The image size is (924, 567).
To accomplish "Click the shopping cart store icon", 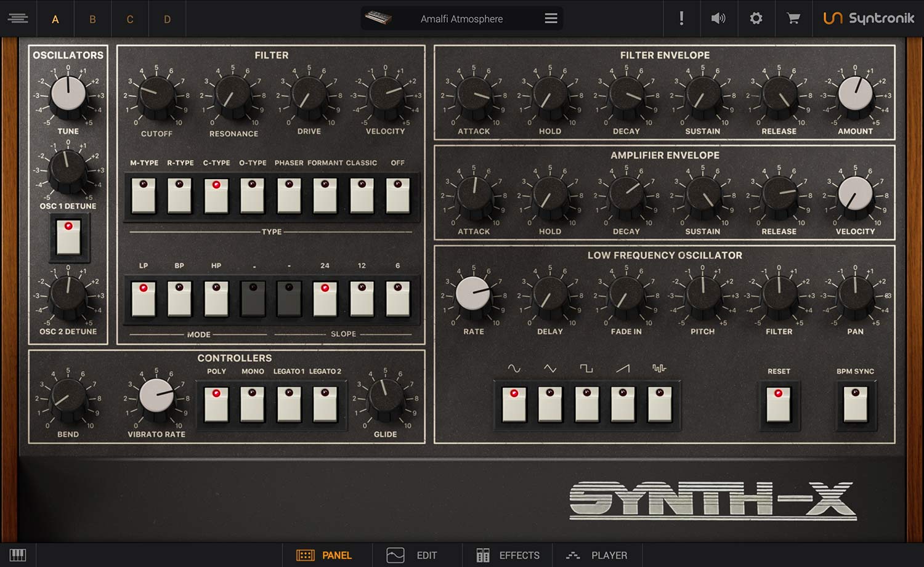I will 793,18.
